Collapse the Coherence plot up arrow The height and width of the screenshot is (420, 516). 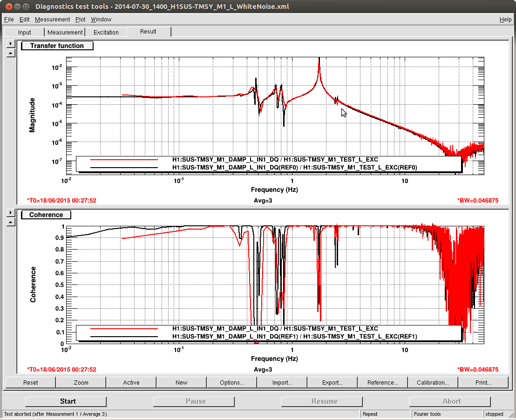click(11, 222)
